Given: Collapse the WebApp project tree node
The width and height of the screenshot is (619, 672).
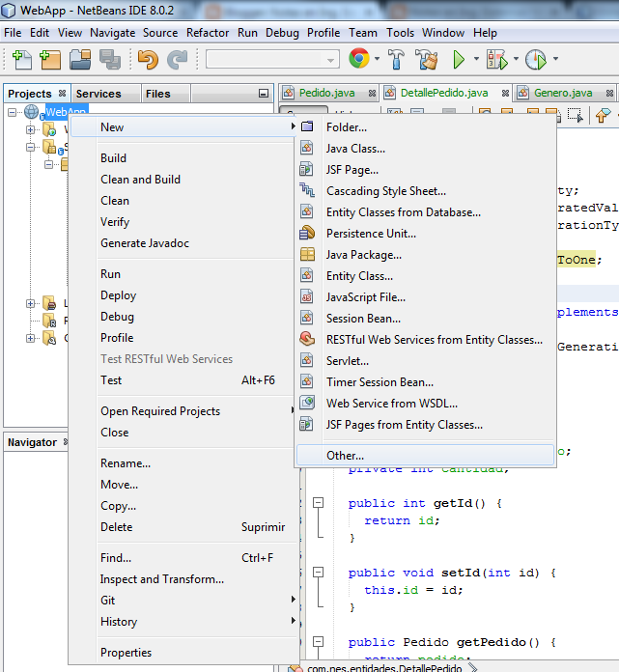Looking at the screenshot, I should click(x=12, y=112).
